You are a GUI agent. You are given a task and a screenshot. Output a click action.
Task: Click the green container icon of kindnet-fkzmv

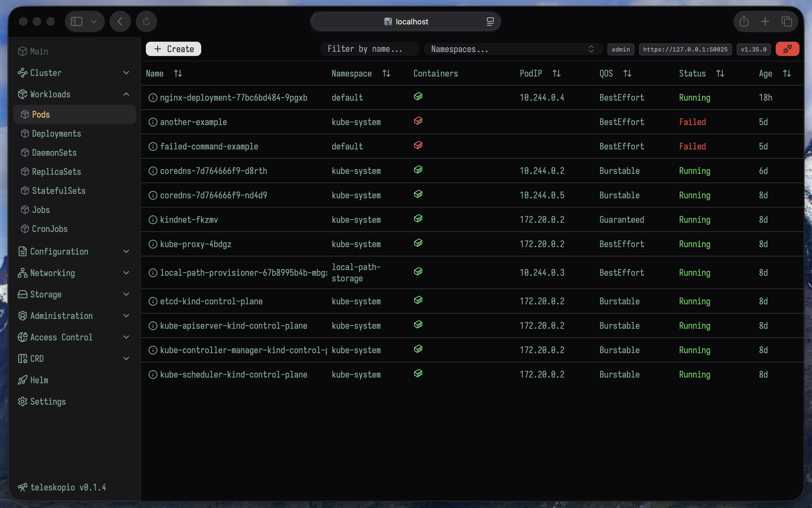tap(418, 218)
